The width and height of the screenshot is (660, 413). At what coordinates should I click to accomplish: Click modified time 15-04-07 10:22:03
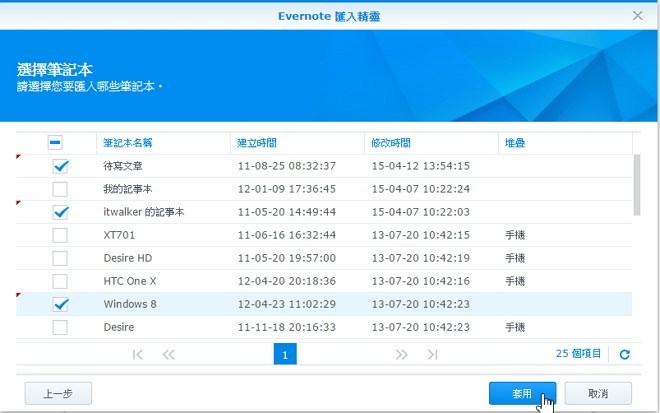coord(420,212)
